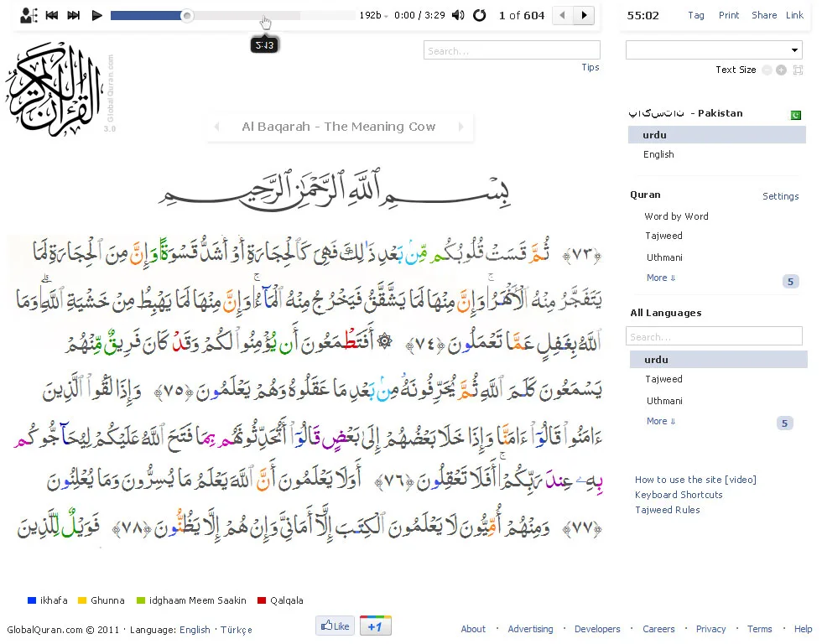Click verse number marker ٧٧
This screenshot has width=822, height=644.
(582, 527)
